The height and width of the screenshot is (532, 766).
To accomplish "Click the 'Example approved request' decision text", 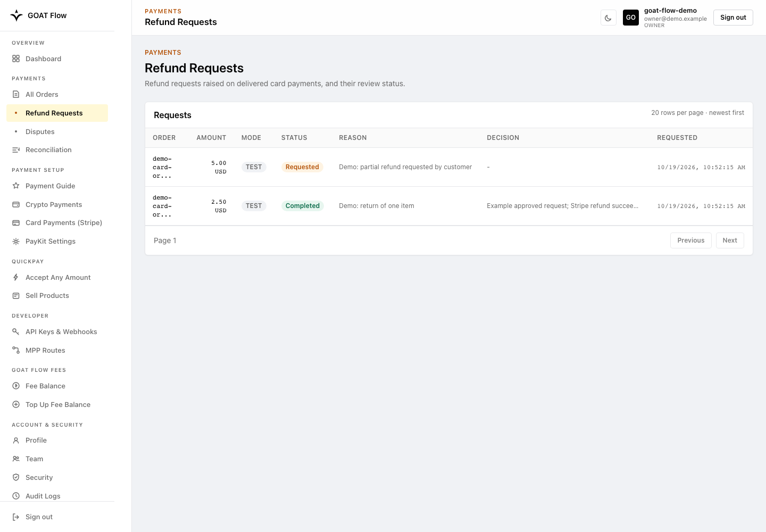I will (562, 206).
